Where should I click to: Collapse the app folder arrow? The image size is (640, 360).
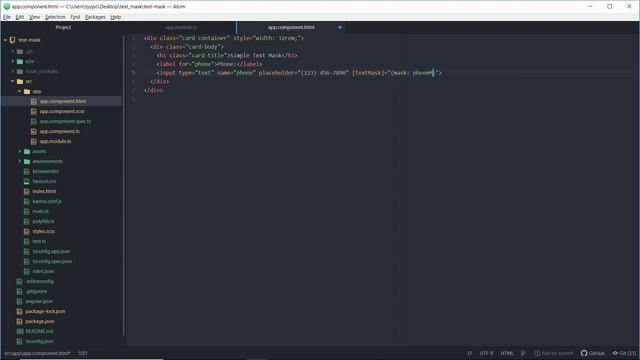[20, 91]
